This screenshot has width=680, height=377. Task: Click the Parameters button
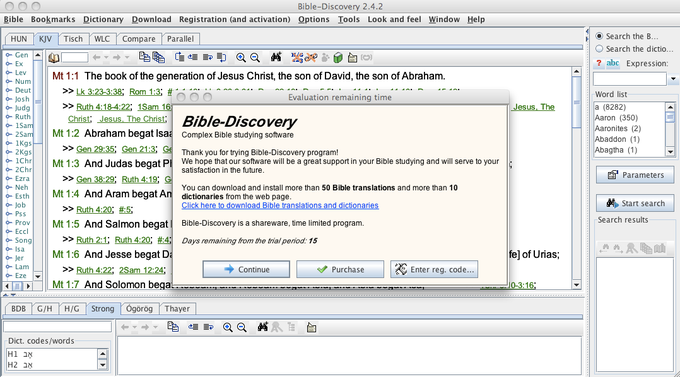pyautogui.click(x=635, y=175)
